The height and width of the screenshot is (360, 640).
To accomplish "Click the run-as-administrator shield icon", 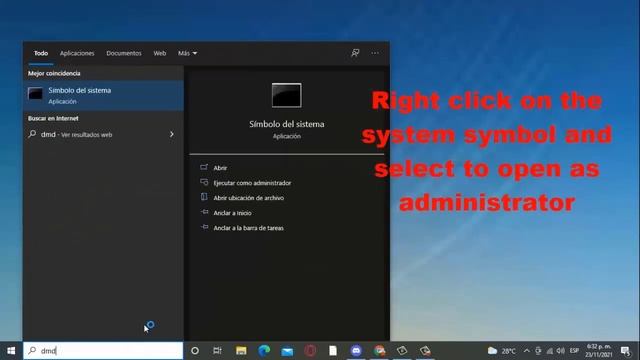I will [x=204, y=182].
